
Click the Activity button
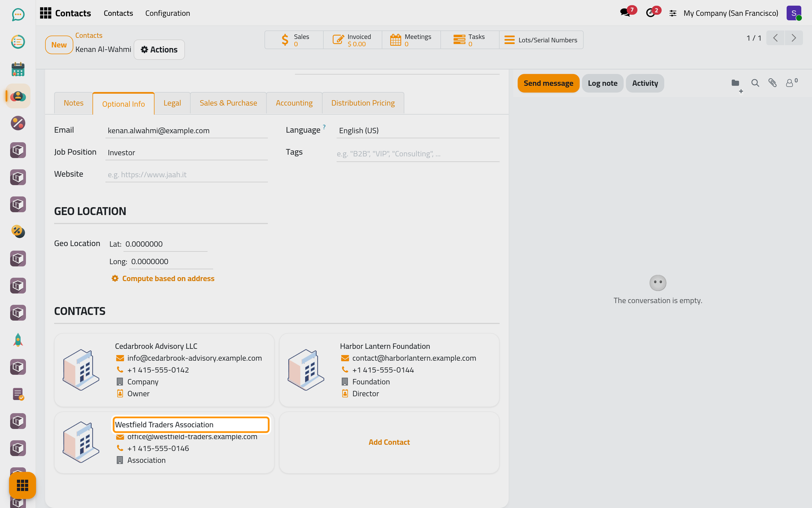645,83
